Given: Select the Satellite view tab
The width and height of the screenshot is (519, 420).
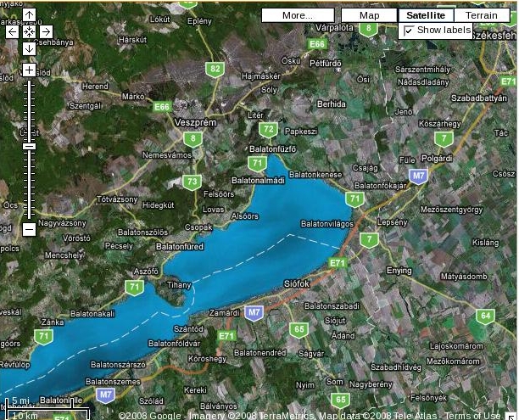Looking at the screenshot, I should coord(426,15).
